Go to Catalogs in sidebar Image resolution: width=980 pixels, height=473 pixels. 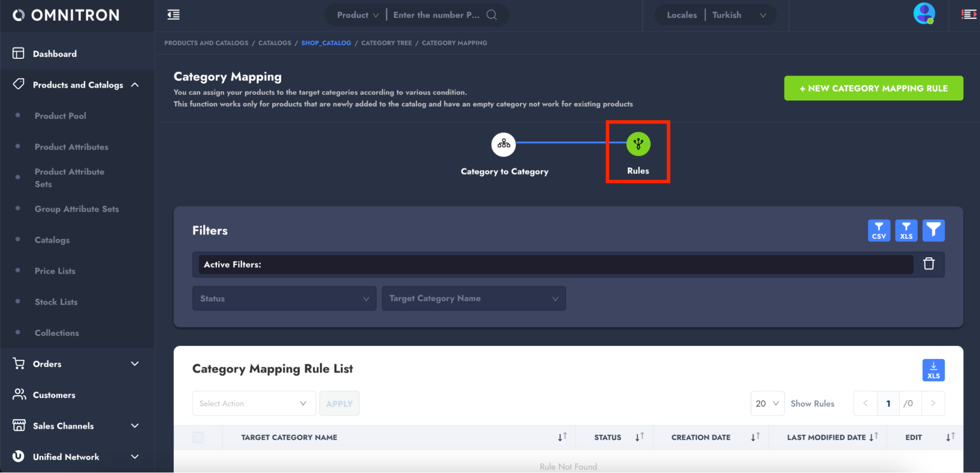coord(52,240)
